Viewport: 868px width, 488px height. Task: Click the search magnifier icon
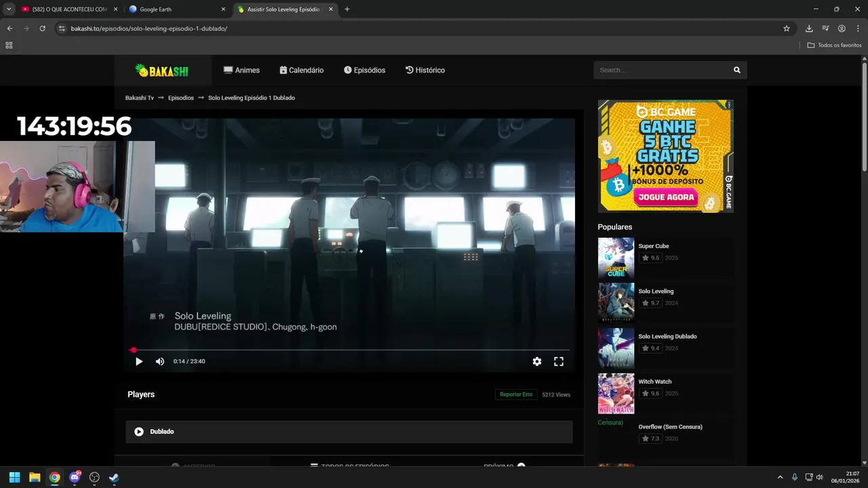point(737,70)
